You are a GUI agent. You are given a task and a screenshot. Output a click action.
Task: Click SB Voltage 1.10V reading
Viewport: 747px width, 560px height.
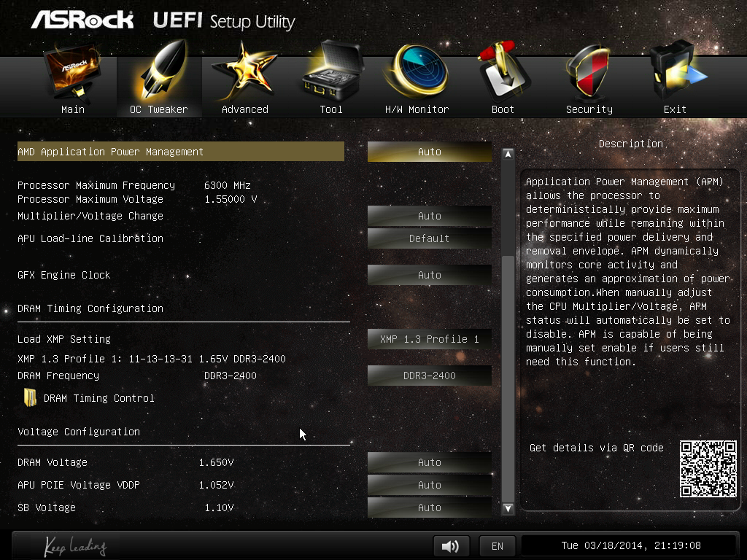pyautogui.click(x=219, y=507)
